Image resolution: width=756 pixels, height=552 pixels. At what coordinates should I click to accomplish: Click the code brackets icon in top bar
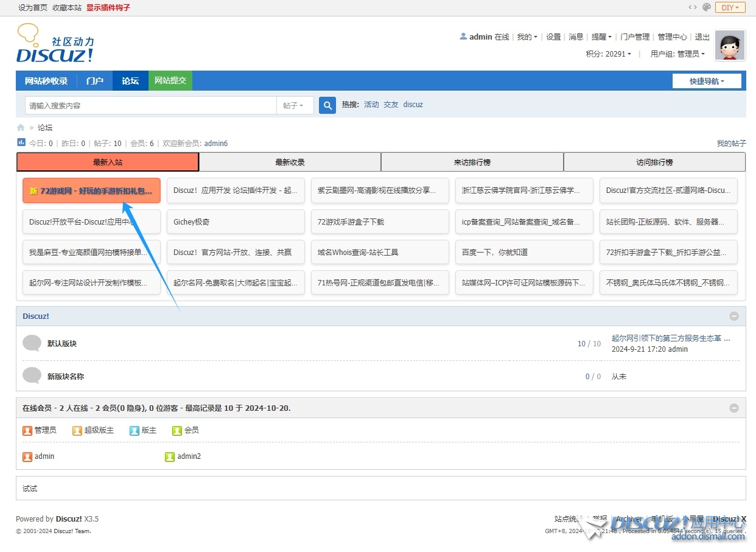(x=693, y=7)
